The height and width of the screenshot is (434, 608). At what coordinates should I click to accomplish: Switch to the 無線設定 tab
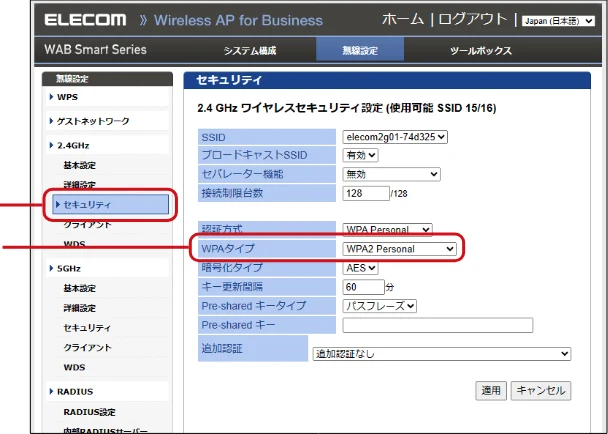pos(360,50)
